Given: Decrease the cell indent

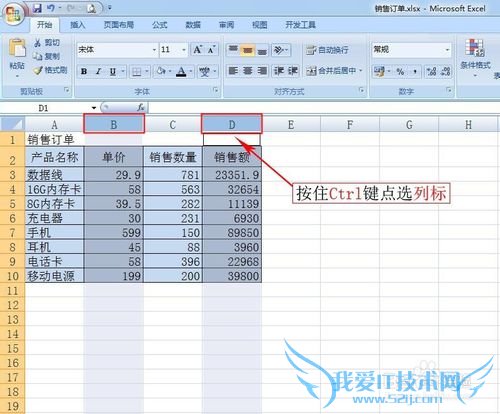Looking at the screenshot, I should [279, 71].
